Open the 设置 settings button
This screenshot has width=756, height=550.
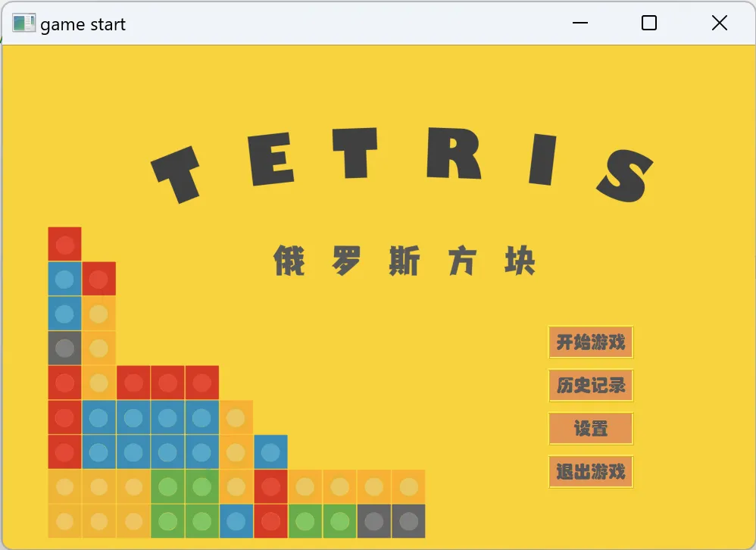pyautogui.click(x=590, y=429)
